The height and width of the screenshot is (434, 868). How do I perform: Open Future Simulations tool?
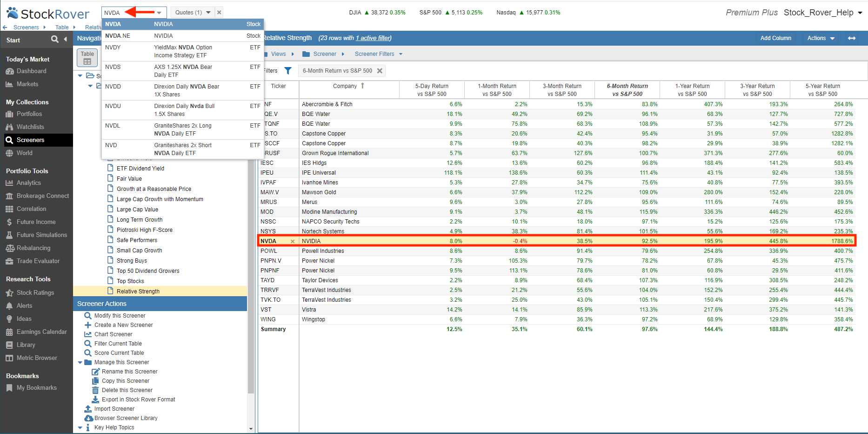pos(41,235)
